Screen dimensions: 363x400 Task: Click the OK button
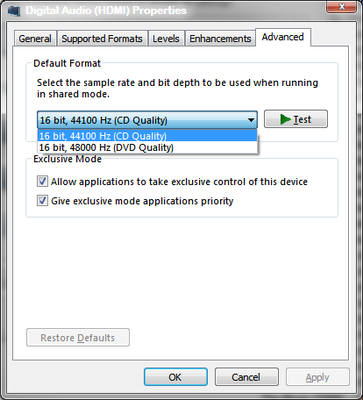(176, 377)
